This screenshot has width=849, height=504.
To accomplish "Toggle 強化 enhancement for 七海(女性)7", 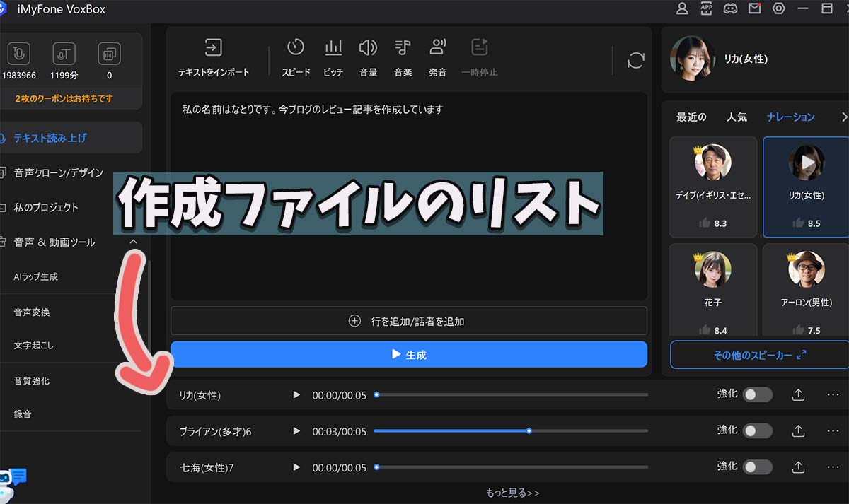I will coord(757,467).
